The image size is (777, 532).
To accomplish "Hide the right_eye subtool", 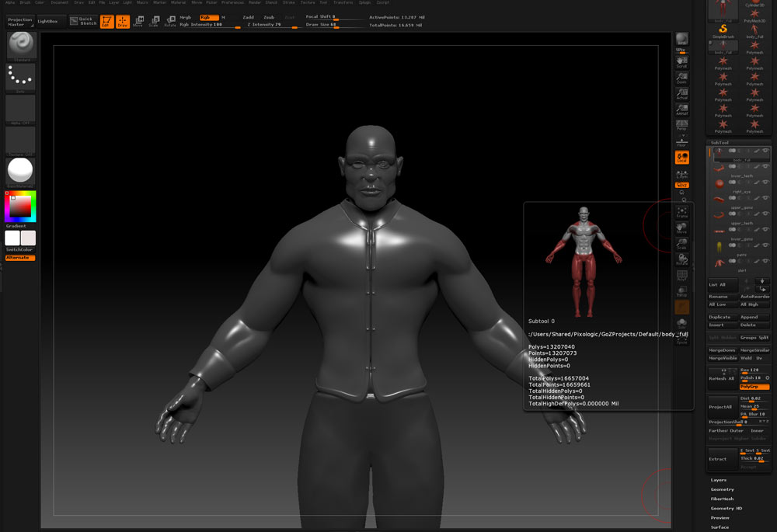I will point(765,183).
